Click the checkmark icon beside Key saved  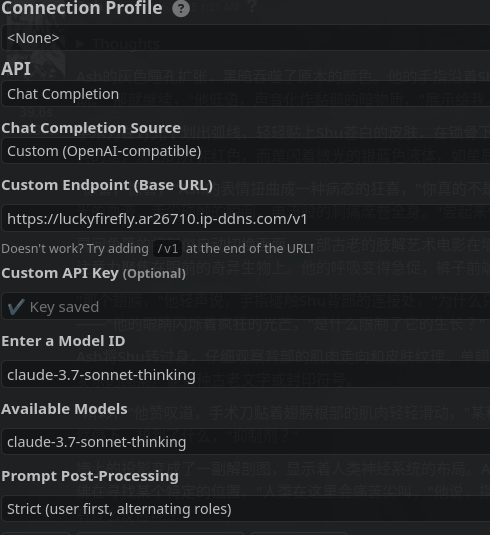(x=16, y=306)
